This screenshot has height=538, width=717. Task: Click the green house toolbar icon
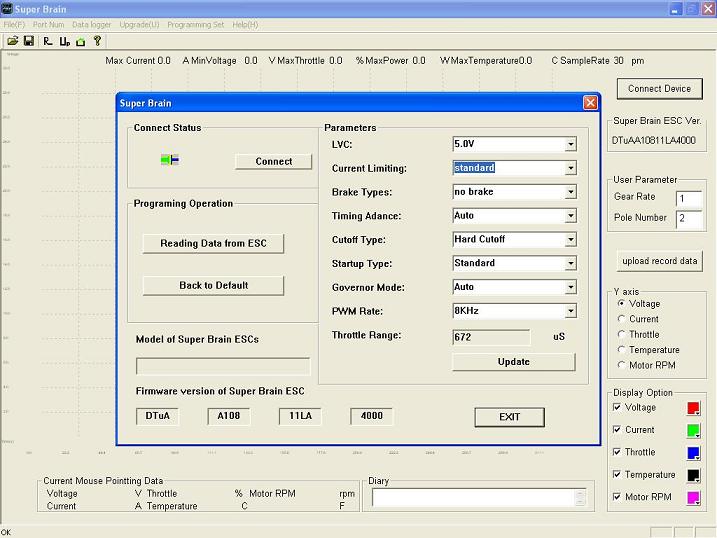(81, 42)
